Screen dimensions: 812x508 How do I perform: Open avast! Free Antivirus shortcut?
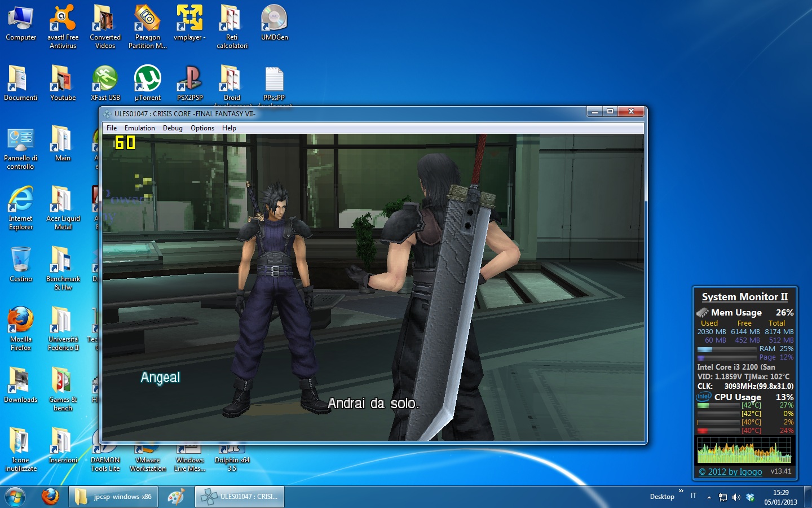(x=63, y=19)
